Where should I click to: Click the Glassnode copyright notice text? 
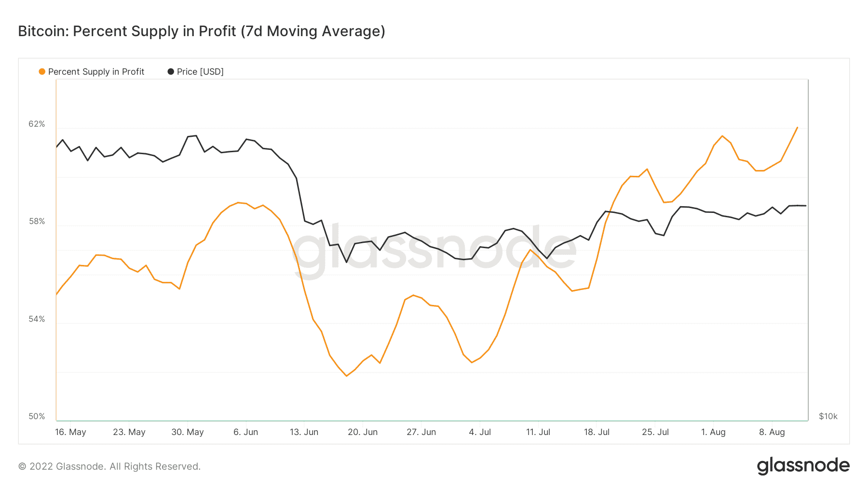[x=109, y=466]
